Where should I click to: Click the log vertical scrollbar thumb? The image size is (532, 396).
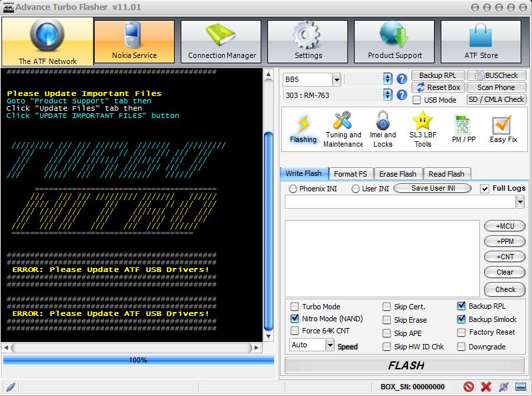click(269, 231)
